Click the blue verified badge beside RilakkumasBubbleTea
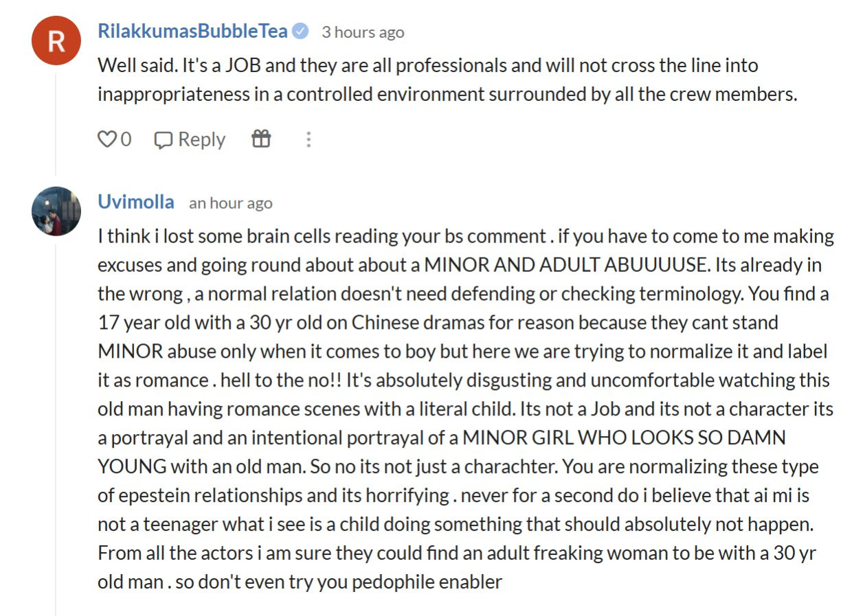Image resolution: width=854 pixels, height=616 pixels. tap(300, 31)
